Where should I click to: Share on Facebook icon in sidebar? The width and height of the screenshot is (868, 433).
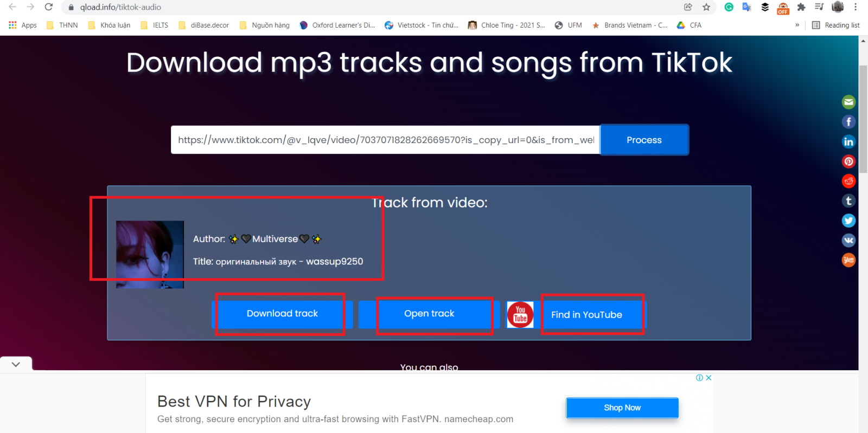click(x=848, y=122)
